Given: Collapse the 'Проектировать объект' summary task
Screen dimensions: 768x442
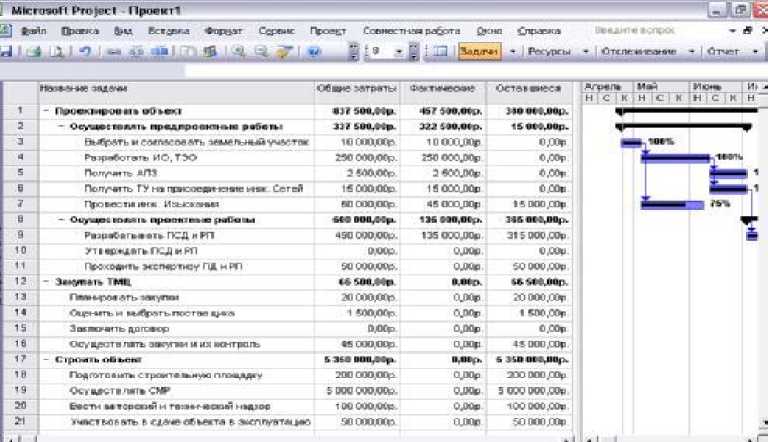Looking at the screenshot, I should click(46, 111).
